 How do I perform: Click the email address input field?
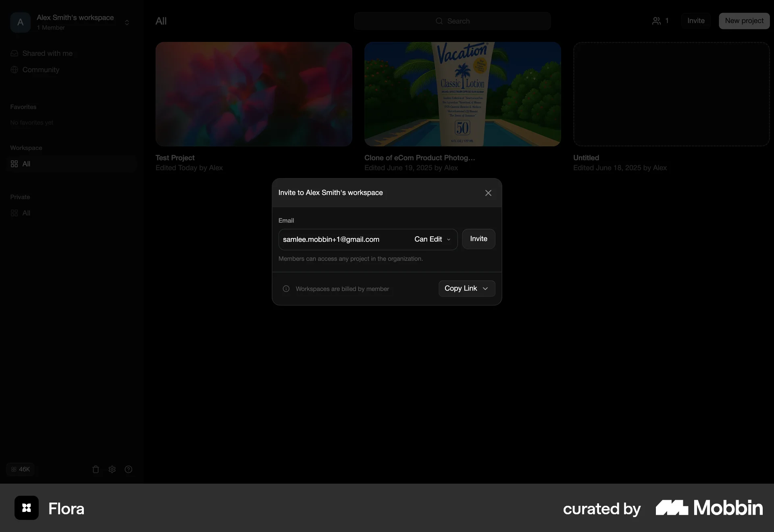click(343, 239)
